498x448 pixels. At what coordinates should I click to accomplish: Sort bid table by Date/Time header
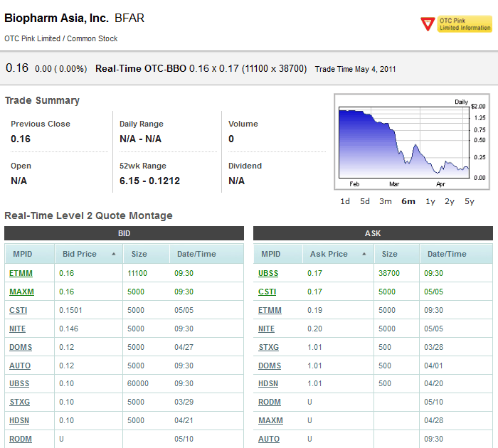[x=196, y=254]
